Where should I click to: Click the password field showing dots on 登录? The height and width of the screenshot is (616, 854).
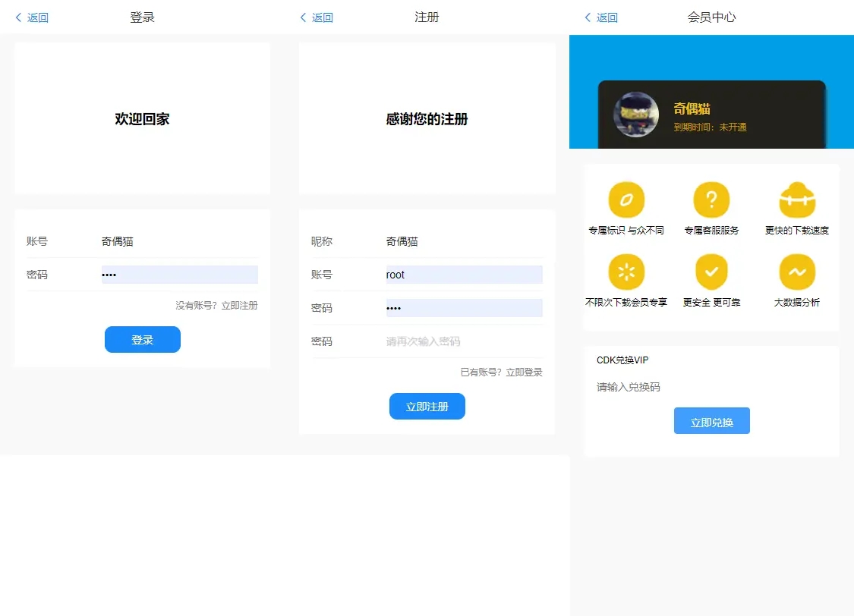click(179, 274)
